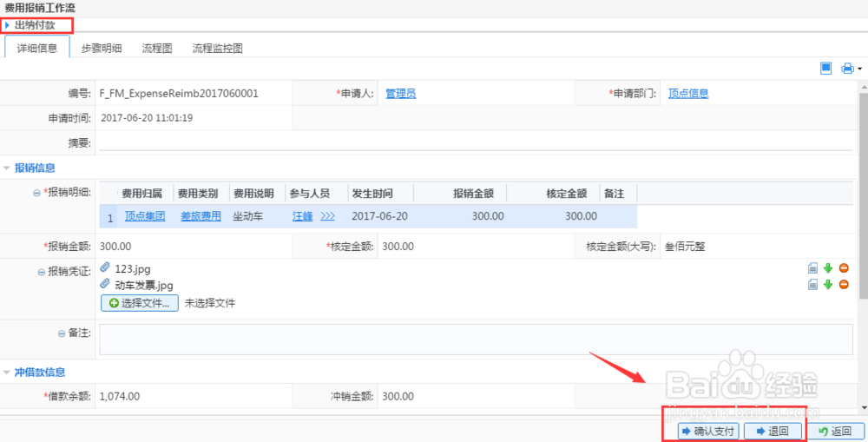This screenshot has width=868, height=442.
Task: Select the F_FM_ExpenseReimb2017060001 number value
Action: (x=179, y=94)
